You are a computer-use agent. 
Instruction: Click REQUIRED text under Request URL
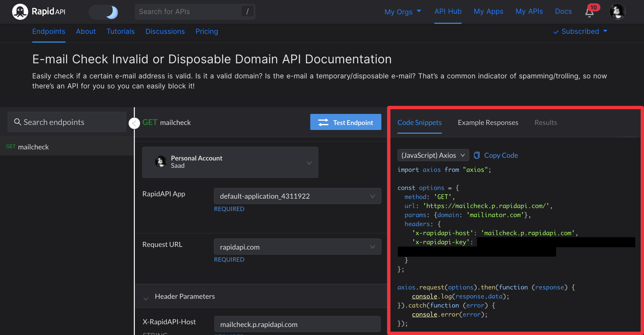click(229, 259)
